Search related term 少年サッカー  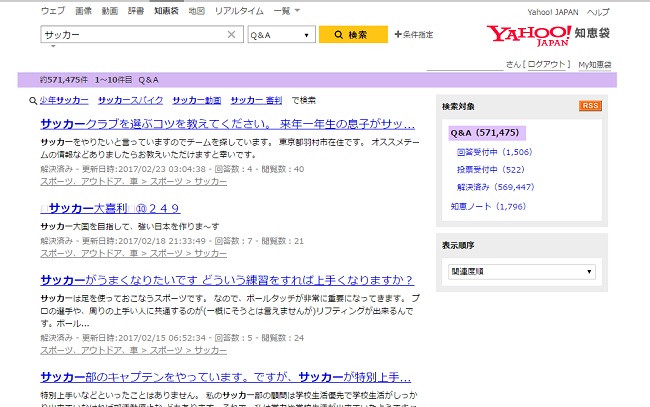coord(64,100)
